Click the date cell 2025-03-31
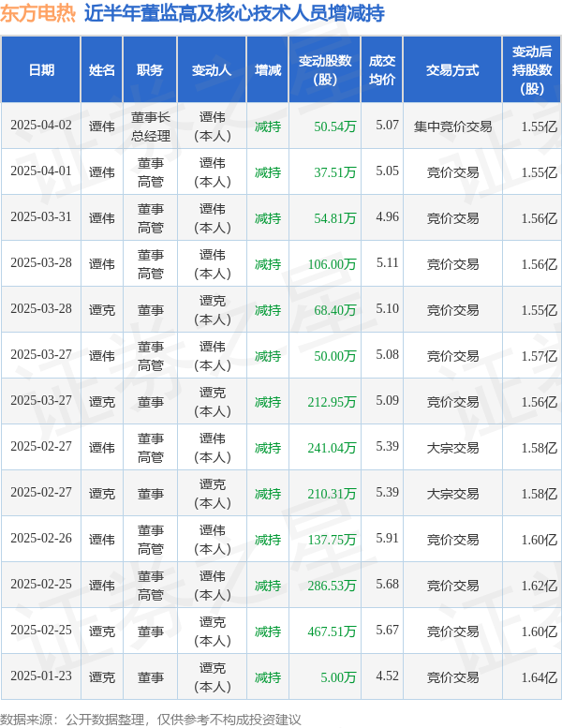 click(41, 217)
